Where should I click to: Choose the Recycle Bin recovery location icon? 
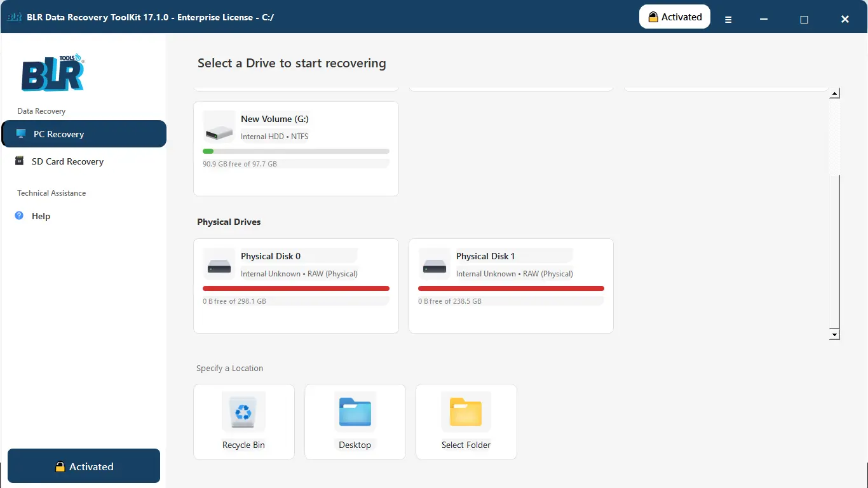tap(243, 412)
